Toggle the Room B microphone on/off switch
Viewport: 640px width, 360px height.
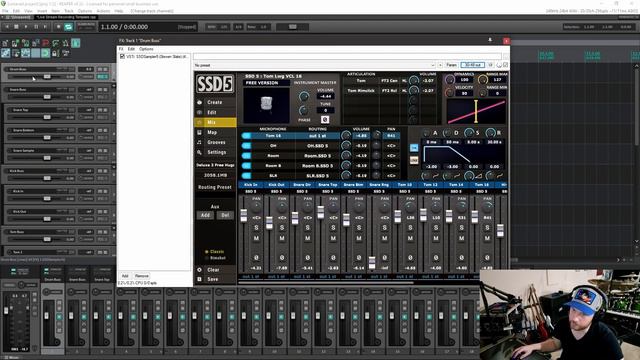[246, 166]
